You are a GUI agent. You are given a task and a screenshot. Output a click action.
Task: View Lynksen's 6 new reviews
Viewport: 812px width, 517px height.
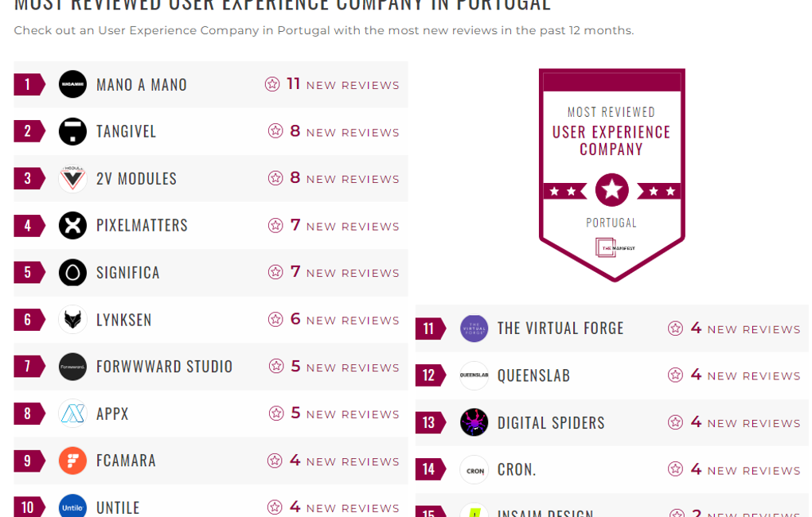(x=344, y=320)
